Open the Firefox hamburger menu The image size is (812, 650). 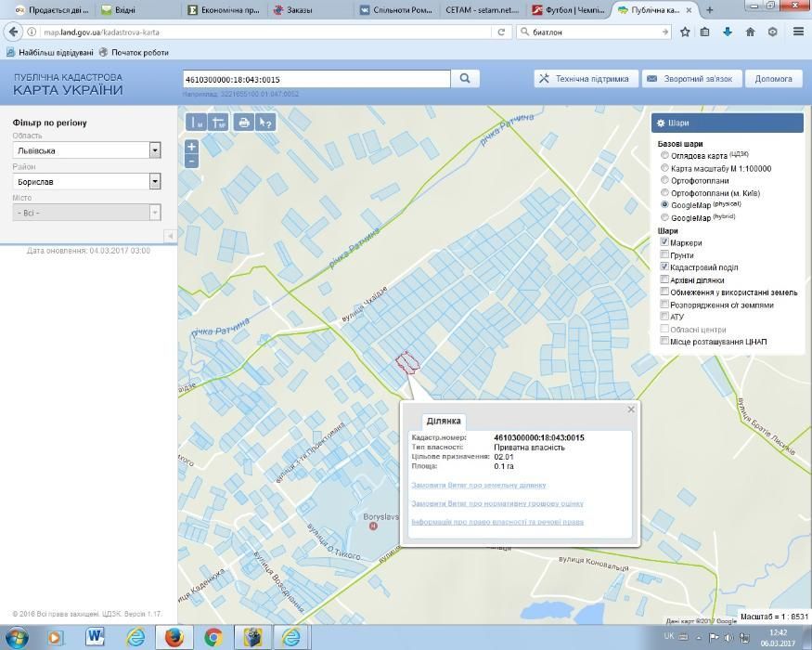tap(798, 32)
